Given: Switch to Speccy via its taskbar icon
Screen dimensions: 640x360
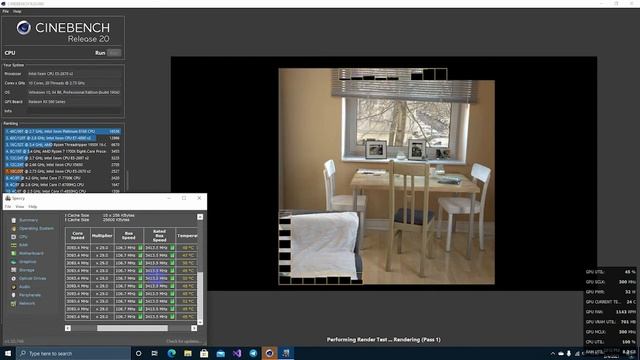Looking at the screenshot, I should tap(286, 353).
